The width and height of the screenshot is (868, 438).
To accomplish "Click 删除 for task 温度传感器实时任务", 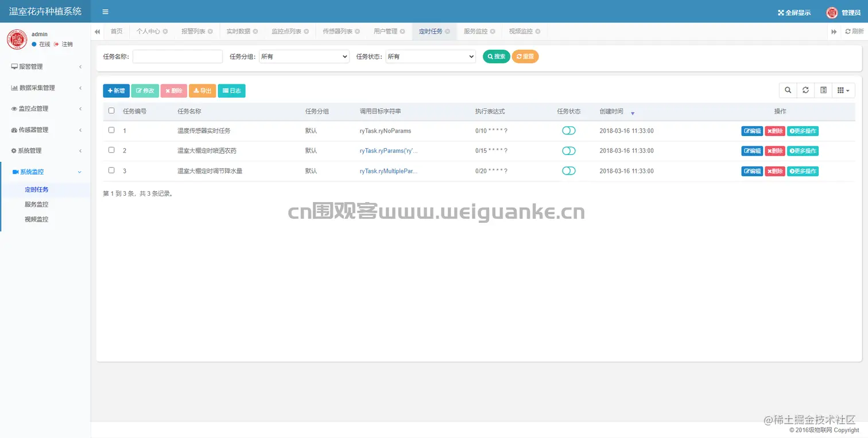I will [775, 131].
